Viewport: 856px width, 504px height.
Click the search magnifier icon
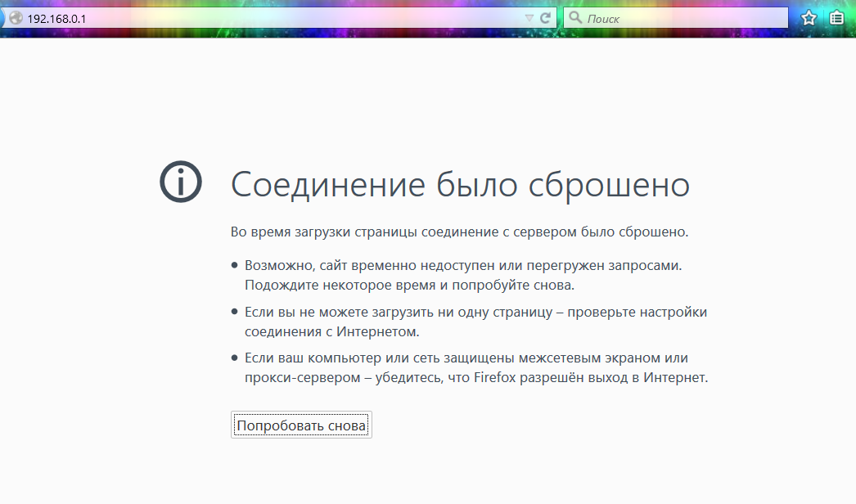point(575,17)
